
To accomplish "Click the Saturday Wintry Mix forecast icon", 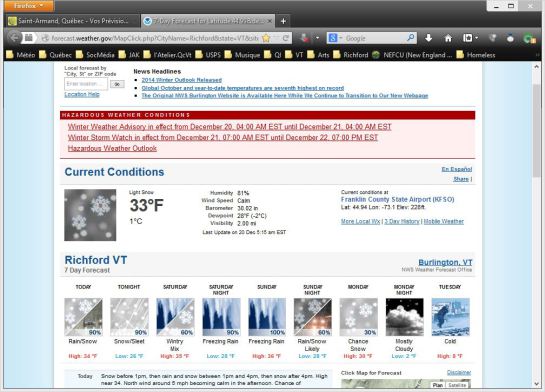I will point(175,317).
